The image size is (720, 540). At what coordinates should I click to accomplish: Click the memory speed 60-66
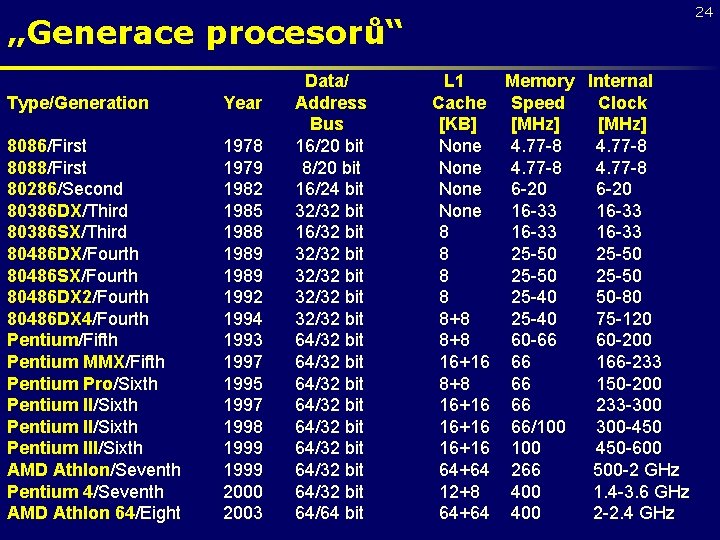[x=534, y=340]
